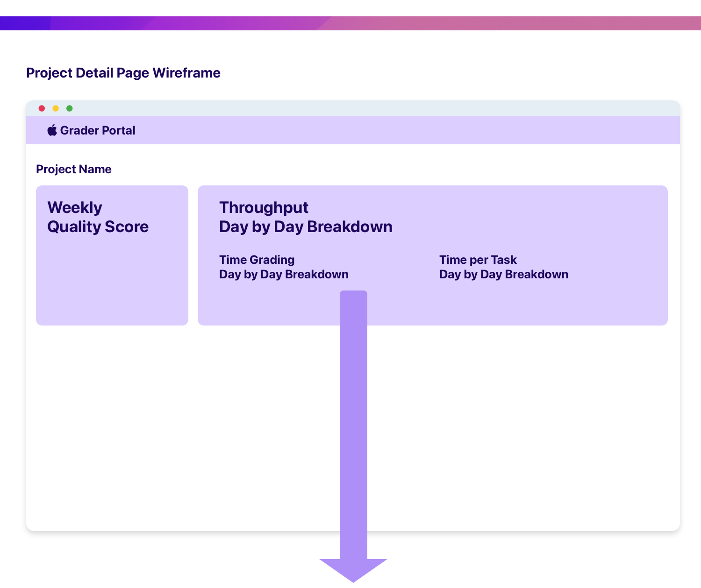Click the yellow minimize dot in window bar
The width and height of the screenshot is (701, 588).
[x=56, y=108]
